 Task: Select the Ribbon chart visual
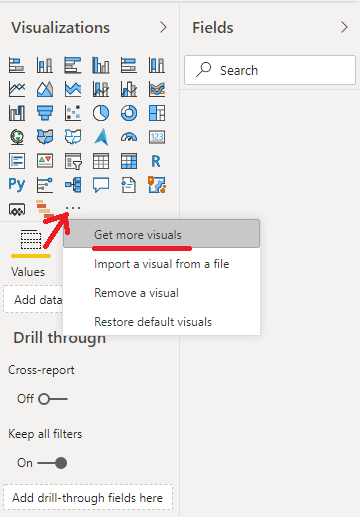(x=157, y=89)
